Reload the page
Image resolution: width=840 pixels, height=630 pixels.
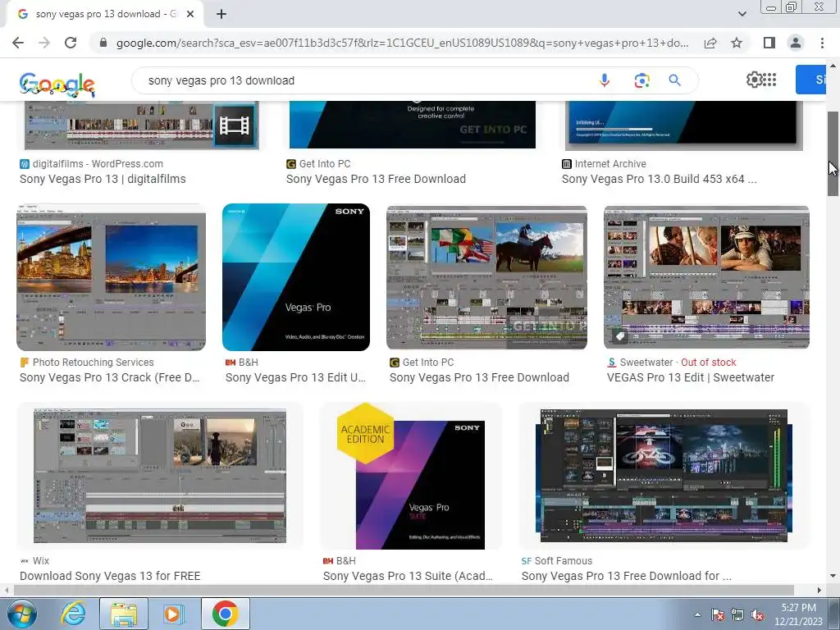(x=71, y=43)
